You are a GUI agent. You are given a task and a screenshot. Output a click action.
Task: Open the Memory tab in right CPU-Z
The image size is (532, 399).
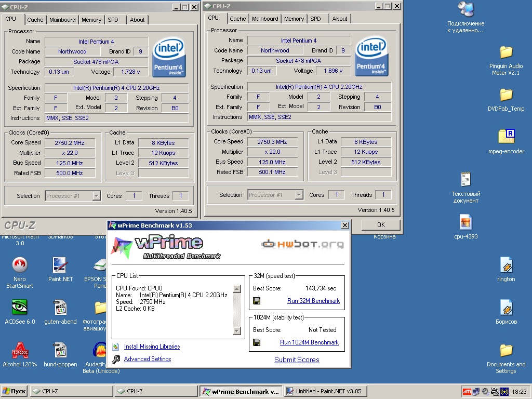(x=294, y=19)
